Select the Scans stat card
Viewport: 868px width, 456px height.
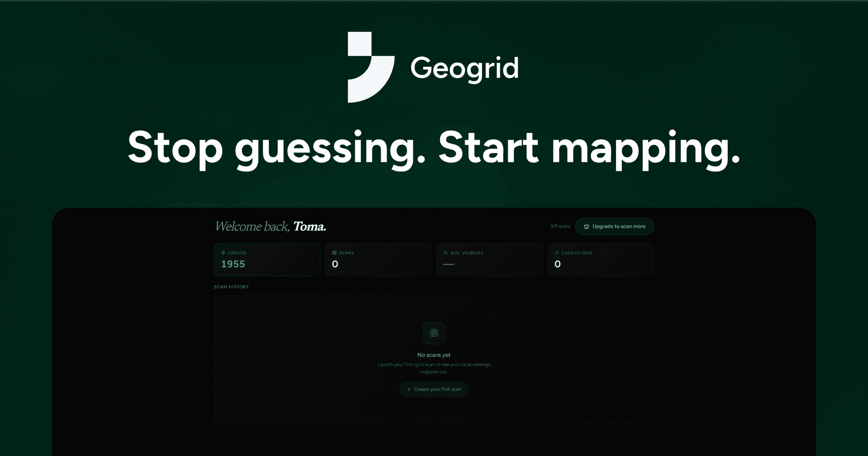pos(378,259)
